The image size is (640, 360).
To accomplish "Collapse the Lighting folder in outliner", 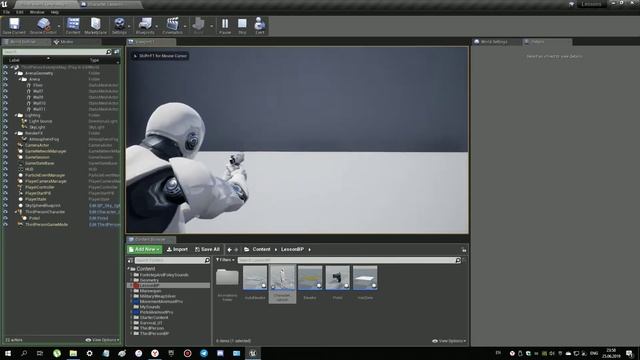I will pos(16,116).
